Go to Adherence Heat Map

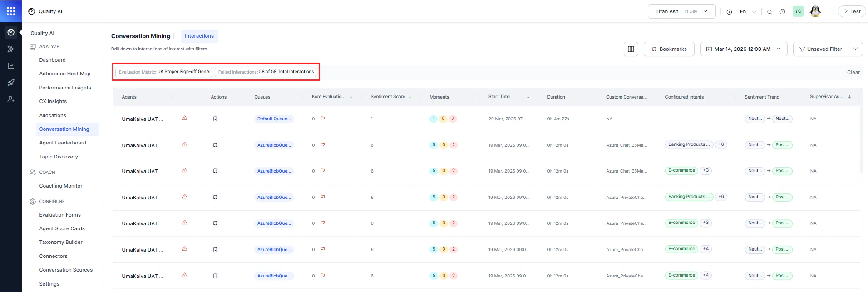click(65, 74)
